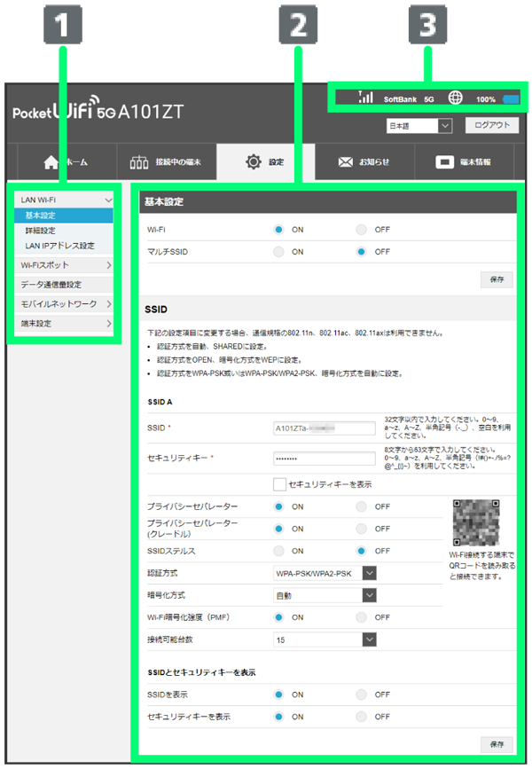Click the battery level indicator icon
The height and width of the screenshot is (769, 532).
[511, 99]
